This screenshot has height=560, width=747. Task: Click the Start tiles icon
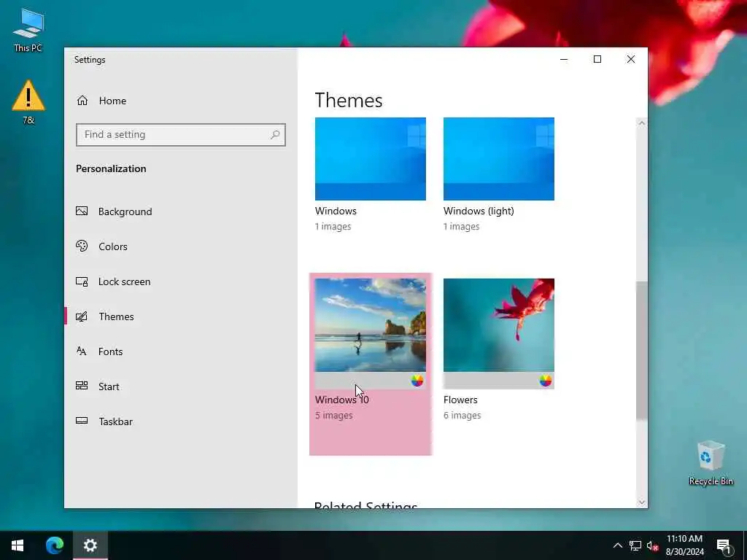click(x=82, y=386)
